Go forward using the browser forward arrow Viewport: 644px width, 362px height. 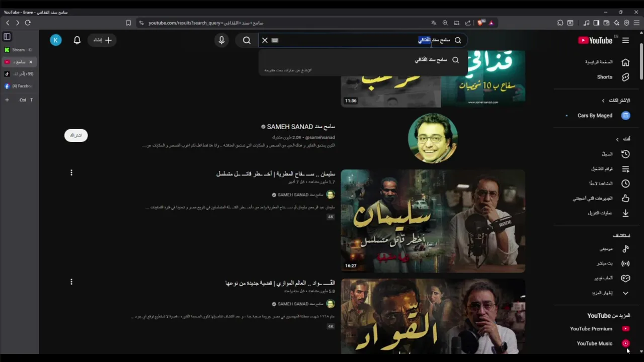(x=18, y=23)
